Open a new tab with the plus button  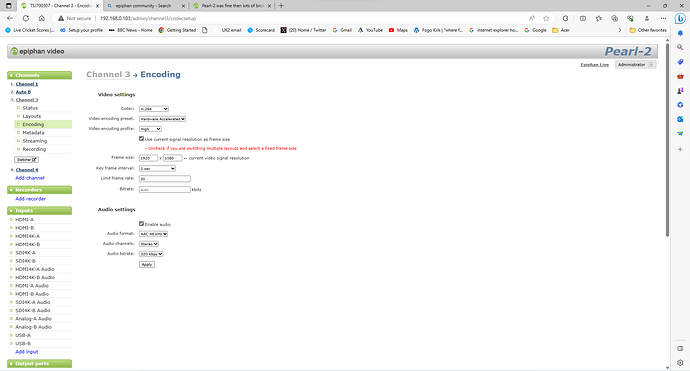[281, 6]
